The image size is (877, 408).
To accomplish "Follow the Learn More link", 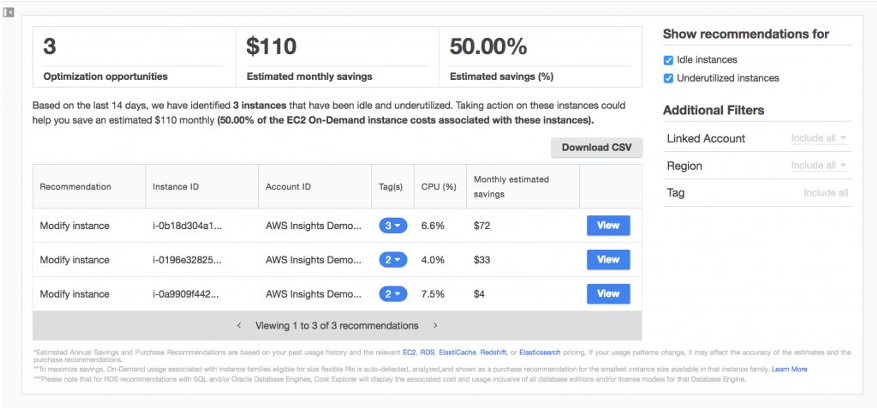I will [x=789, y=369].
